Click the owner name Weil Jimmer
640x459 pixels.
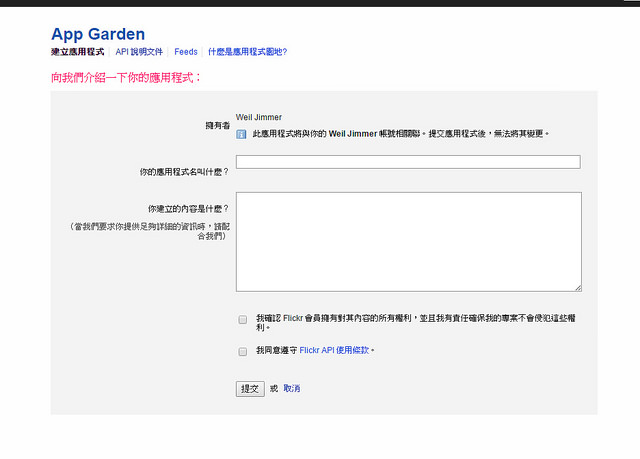point(258,118)
